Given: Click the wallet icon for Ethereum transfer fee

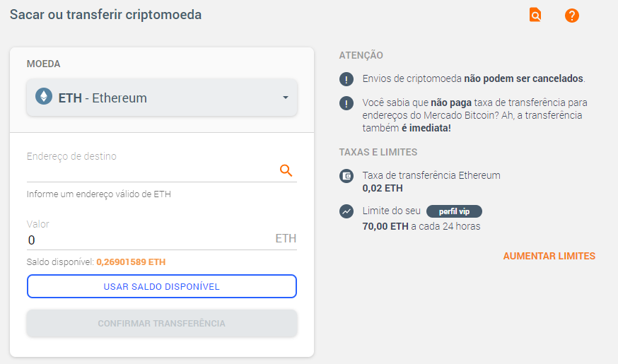Looking at the screenshot, I should pyautogui.click(x=346, y=176).
